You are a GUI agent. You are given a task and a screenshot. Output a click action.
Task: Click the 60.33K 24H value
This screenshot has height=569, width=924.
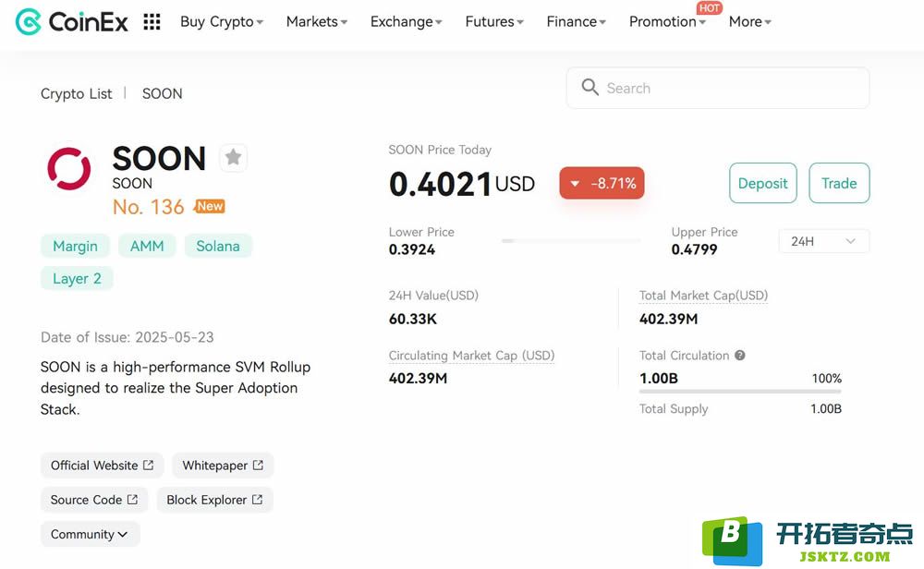(x=413, y=320)
